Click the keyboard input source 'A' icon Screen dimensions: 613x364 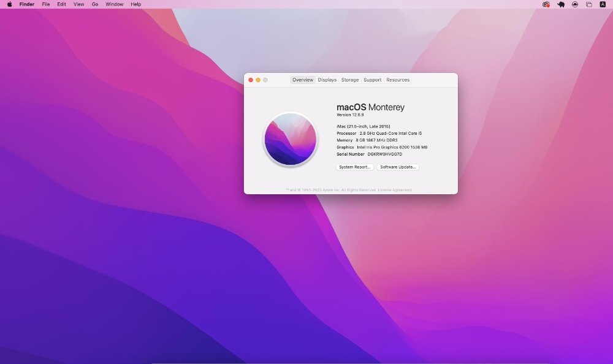tap(603, 4)
